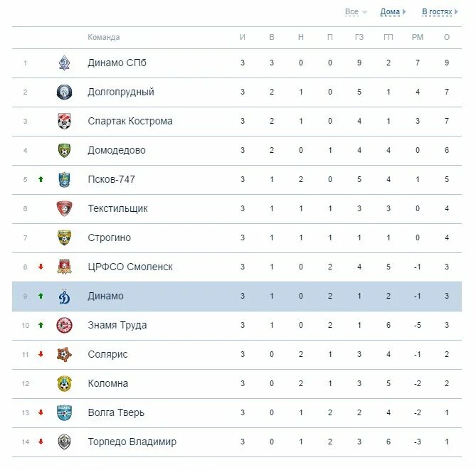Image resolution: width=476 pixels, height=470 pixels.
Task: Click the Спартак Кострома team logo
Action: [x=64, y=121]
